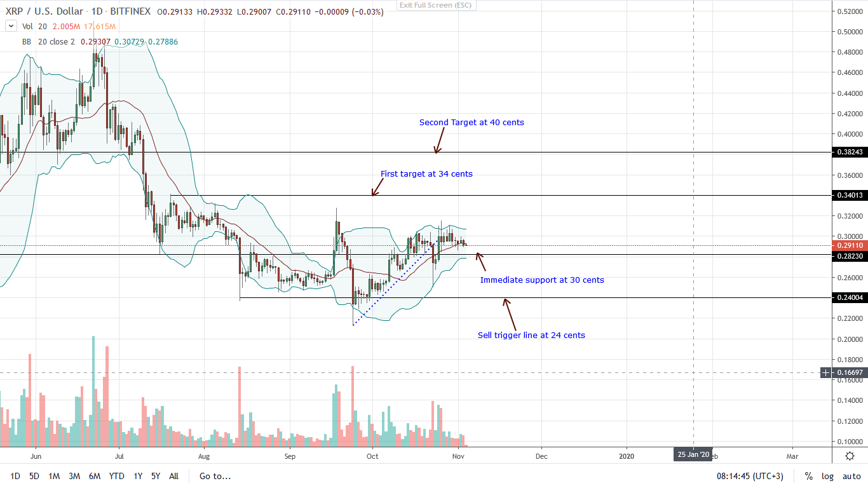Click the 0.24004 horizontal line price label
The image size is (868, 488).
click(849, 298)
